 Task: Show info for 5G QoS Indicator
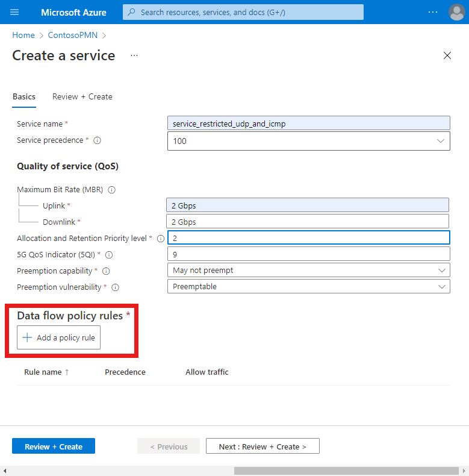point(109,255)
